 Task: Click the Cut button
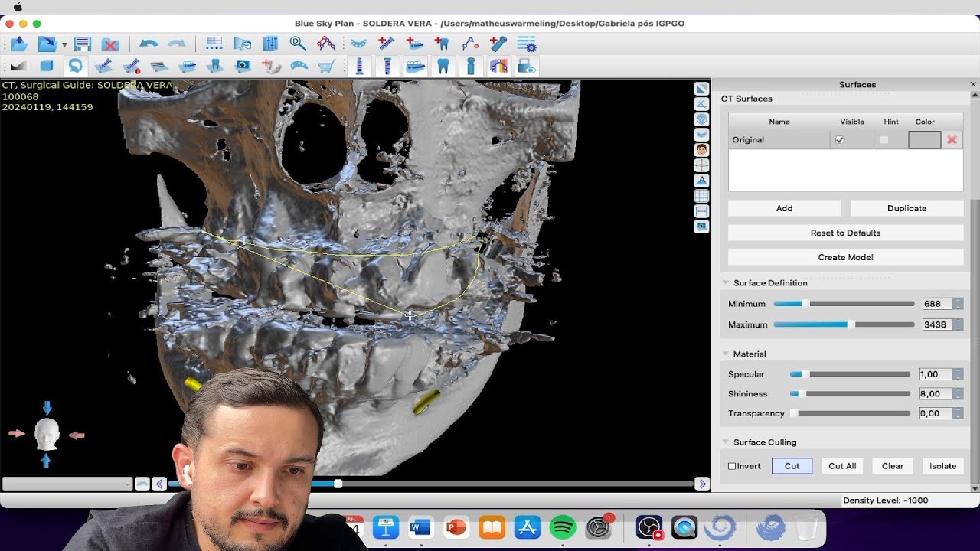point(792,466)
